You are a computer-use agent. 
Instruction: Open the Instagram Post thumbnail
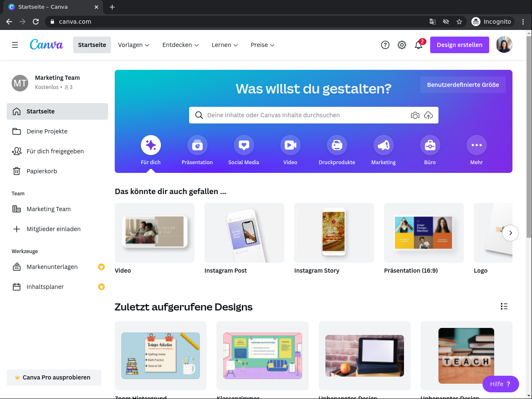pyautogui.click(x=244, y=233)
